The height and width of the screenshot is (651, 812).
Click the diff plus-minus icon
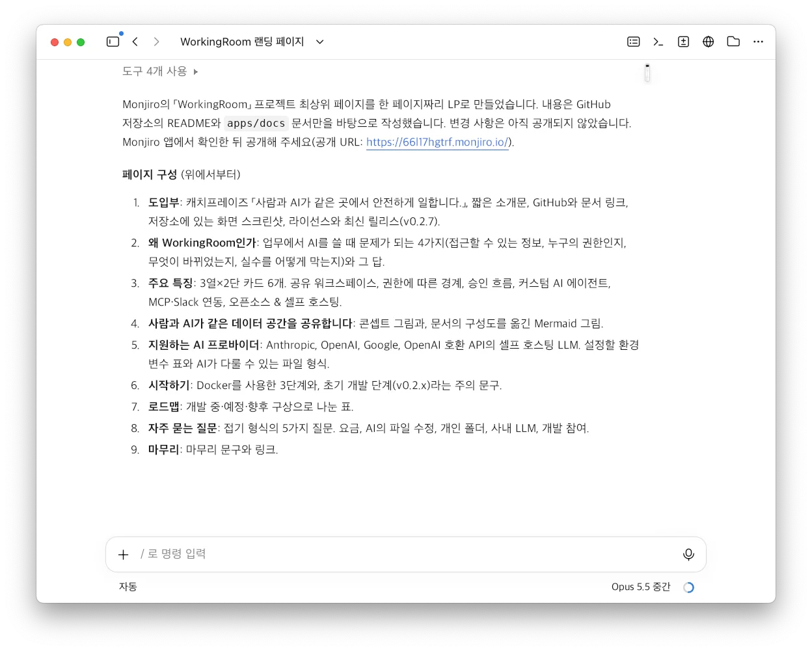(x=683, y=42)
